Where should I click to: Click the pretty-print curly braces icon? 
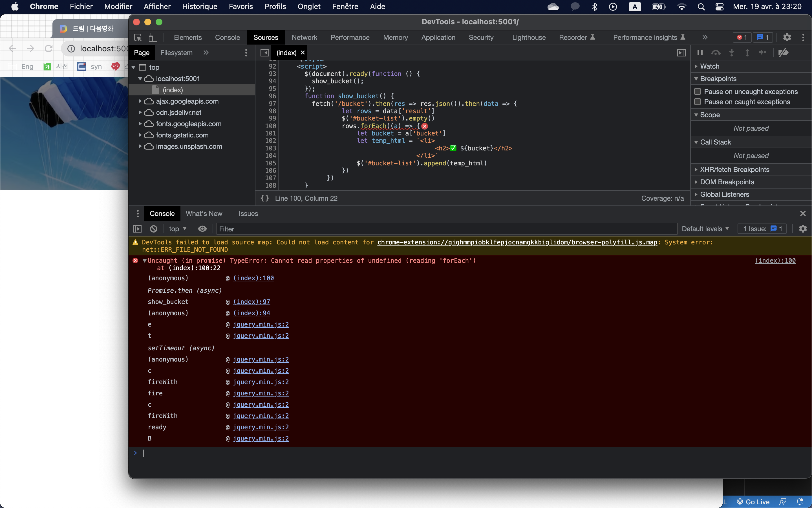pos(265,198)
